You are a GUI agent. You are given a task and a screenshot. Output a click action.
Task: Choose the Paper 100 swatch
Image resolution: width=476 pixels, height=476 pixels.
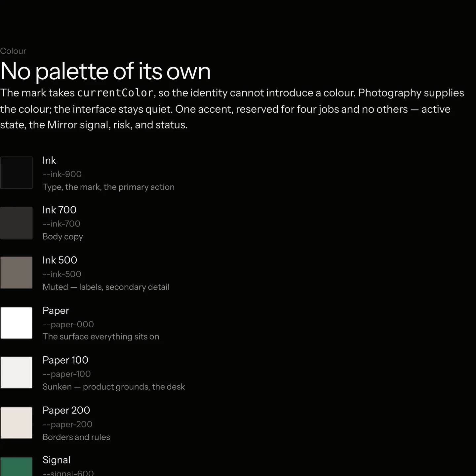click(16, 373)
